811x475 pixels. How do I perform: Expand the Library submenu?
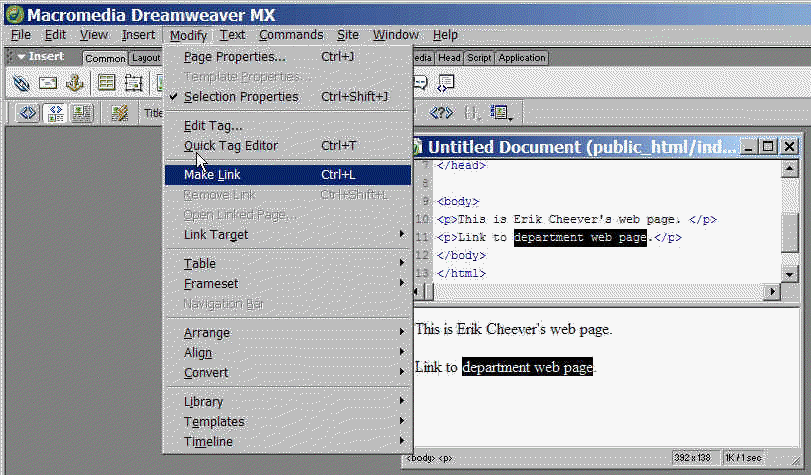(x=287, y=402)
